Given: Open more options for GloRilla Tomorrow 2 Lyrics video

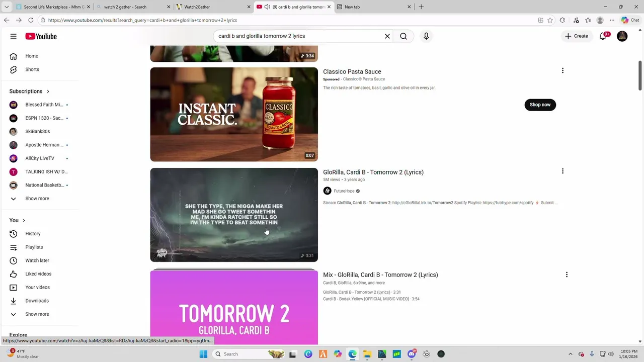Looking at the screenshot, I should click(x=562, y=171).
